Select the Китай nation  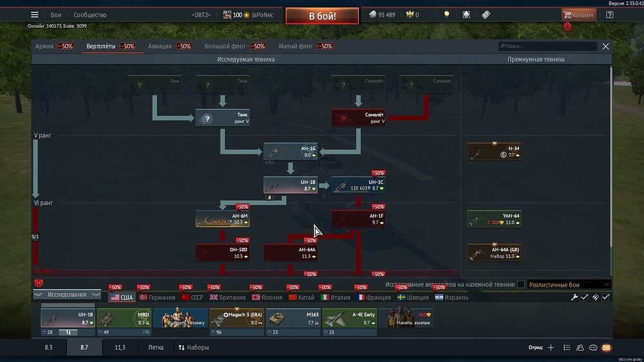pos(301,297)
